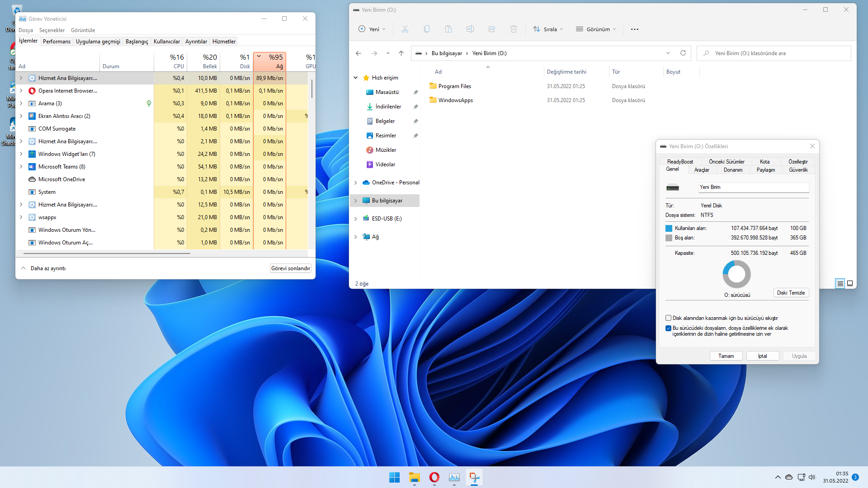Screen dimensions: 868x488
Task: Click the Diski Temizle button
Action: pyautogui.click(x=791, y=293)
